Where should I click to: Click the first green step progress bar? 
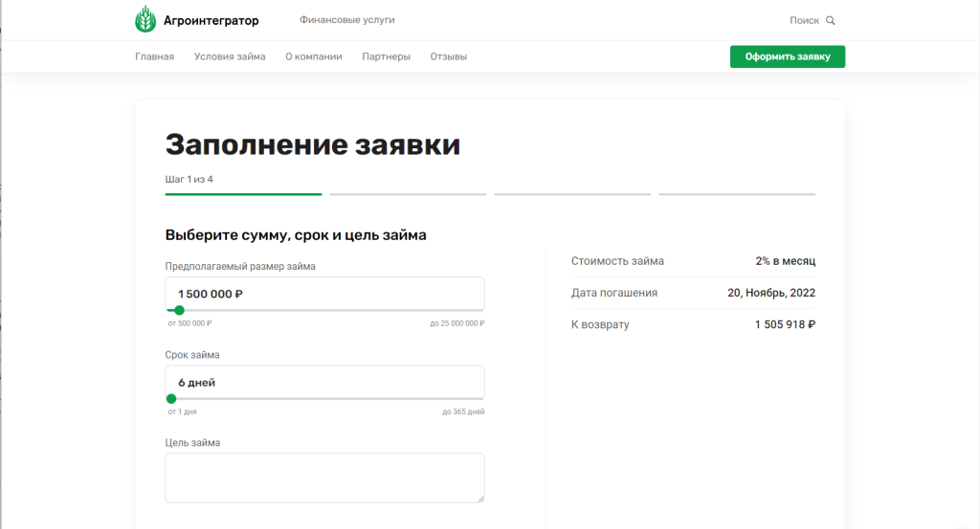[243, 194]
